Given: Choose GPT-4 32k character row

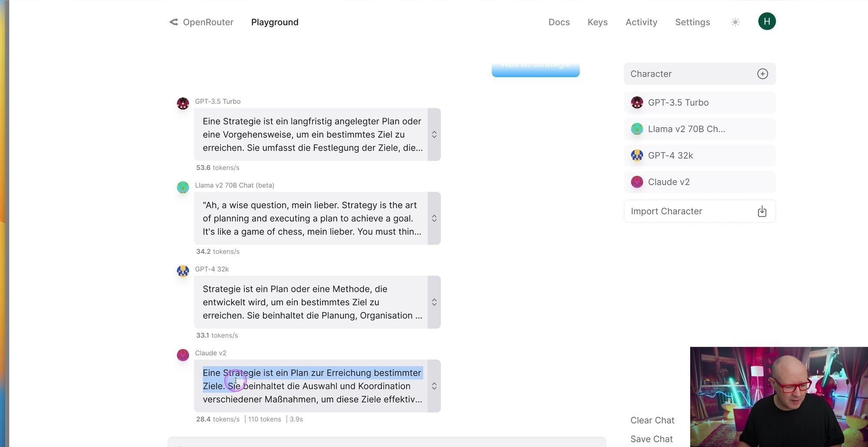Looking at the screenshot, I should [x=700, y=156].
